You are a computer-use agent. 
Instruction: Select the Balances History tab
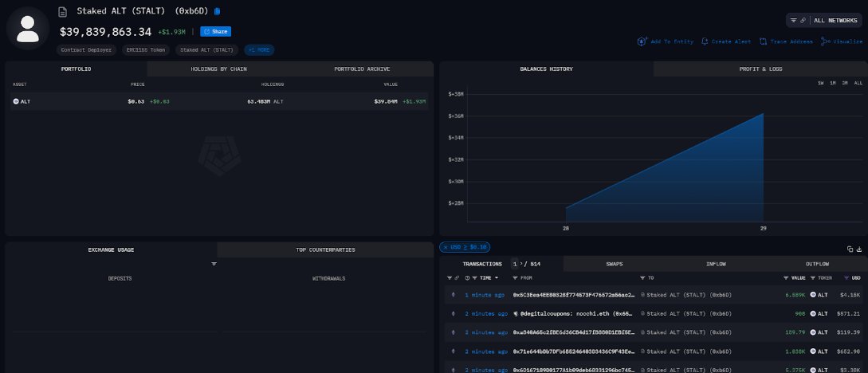click(x=546, y=69)
